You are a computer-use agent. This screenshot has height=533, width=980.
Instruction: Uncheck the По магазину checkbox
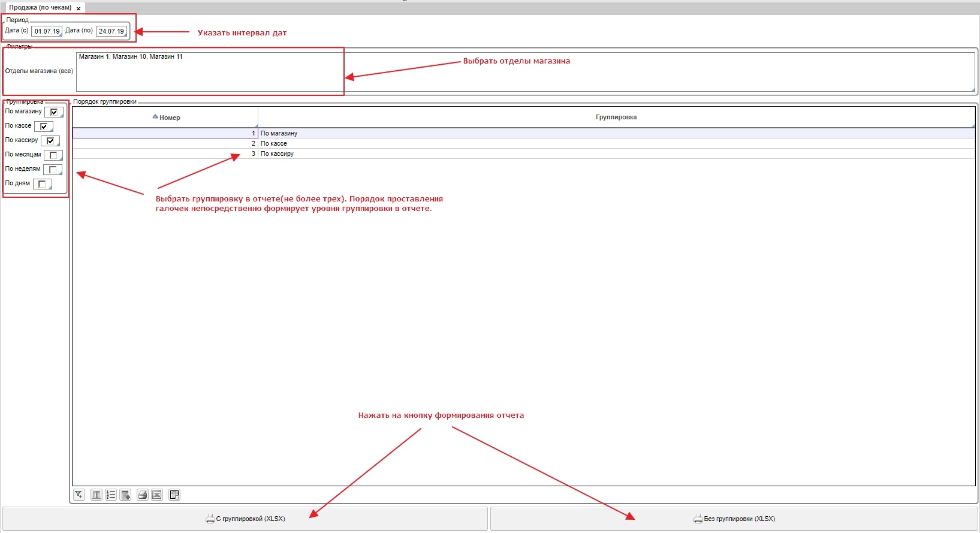click(x=54, y=112)
